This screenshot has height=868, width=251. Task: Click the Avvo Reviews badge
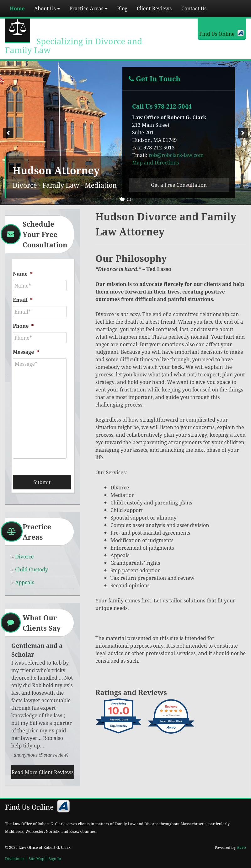click(171, 716)
